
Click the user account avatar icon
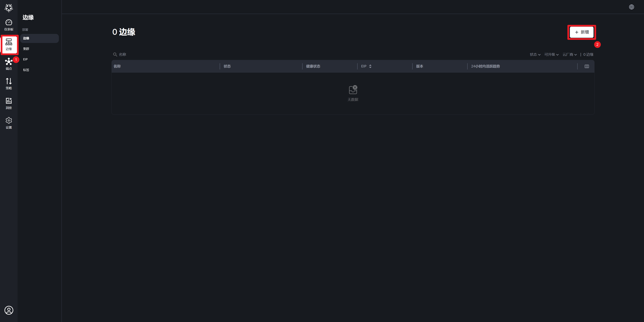click(9, 310)
